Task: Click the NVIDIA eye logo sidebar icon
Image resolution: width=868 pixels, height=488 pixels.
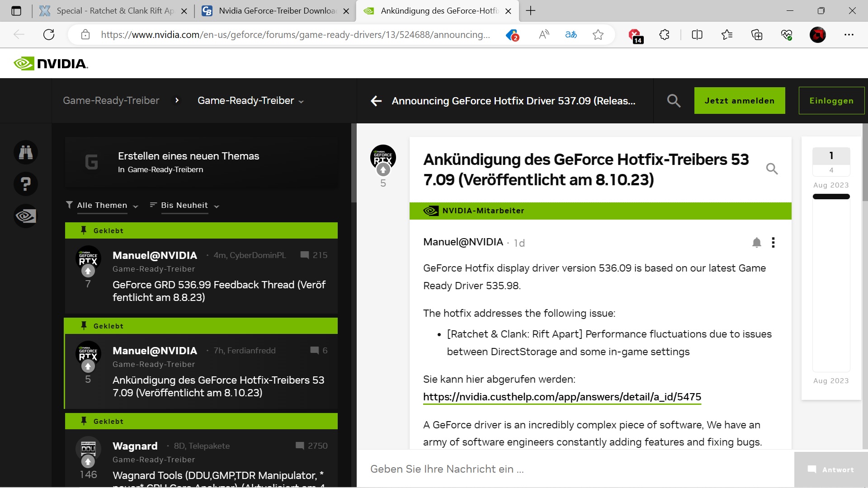Action: coord(26,216)
